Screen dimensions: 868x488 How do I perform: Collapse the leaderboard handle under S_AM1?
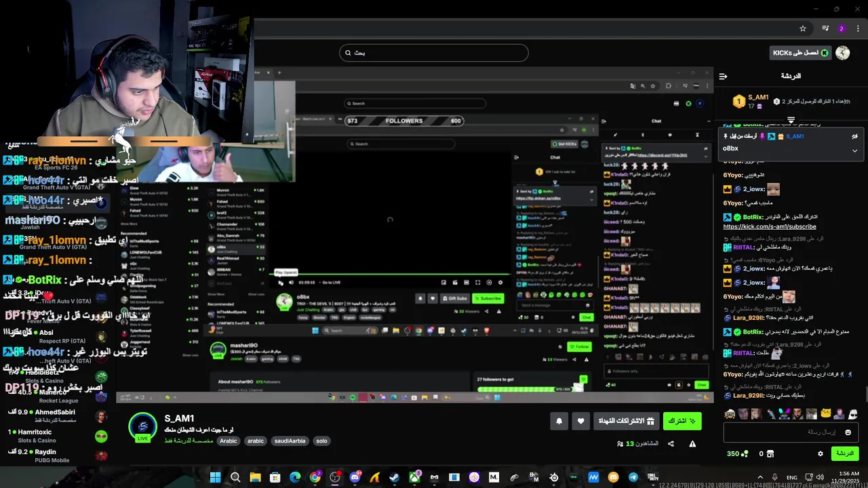[791, 120]
